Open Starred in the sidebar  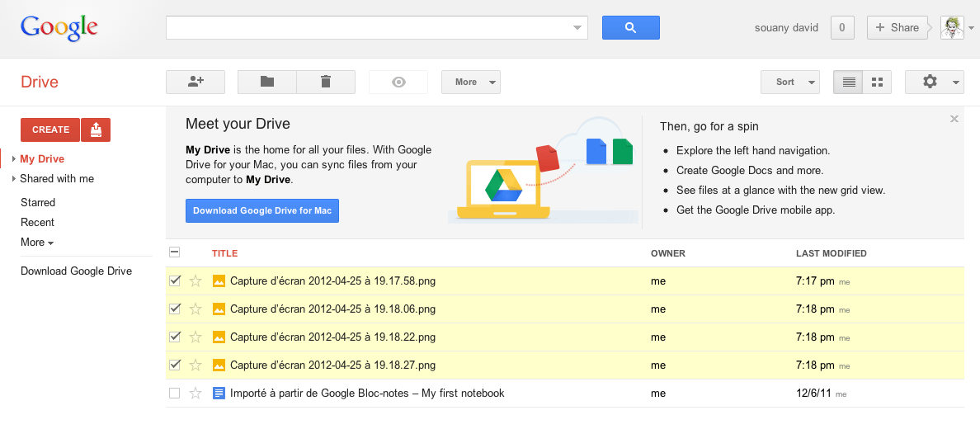pos(37,202)
